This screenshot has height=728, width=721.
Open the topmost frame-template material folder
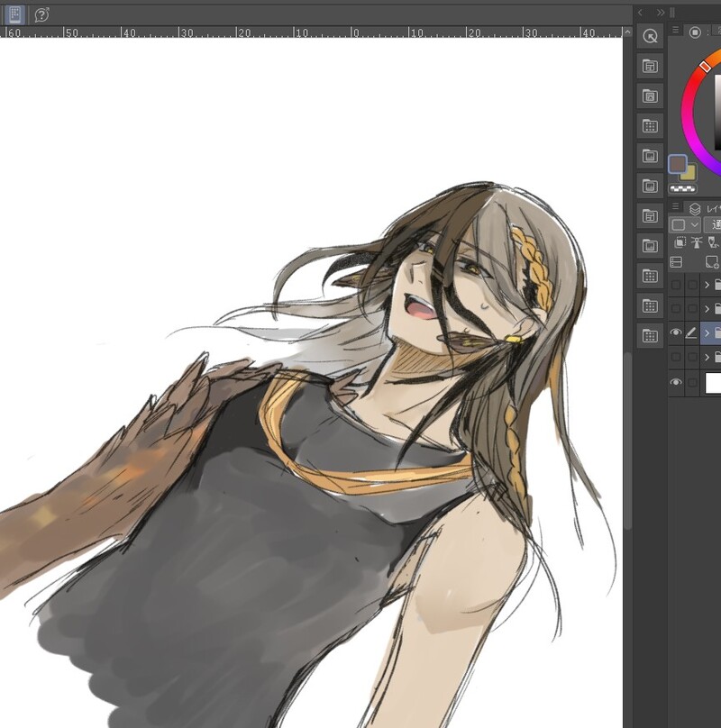click(x=650, y=66)
